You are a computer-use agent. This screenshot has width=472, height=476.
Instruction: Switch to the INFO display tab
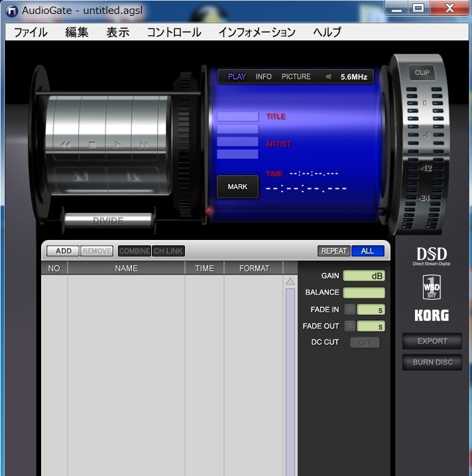point(263,76)
